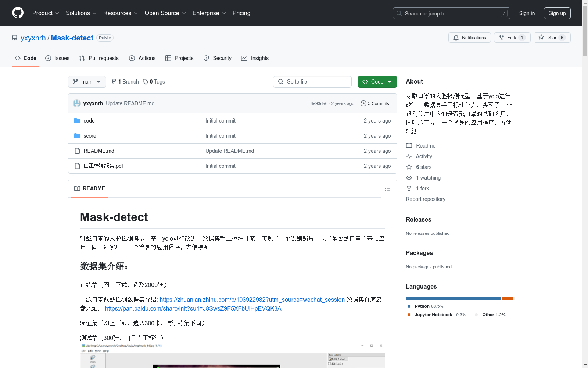Open commit hash 6e93da6

(319, 103)
